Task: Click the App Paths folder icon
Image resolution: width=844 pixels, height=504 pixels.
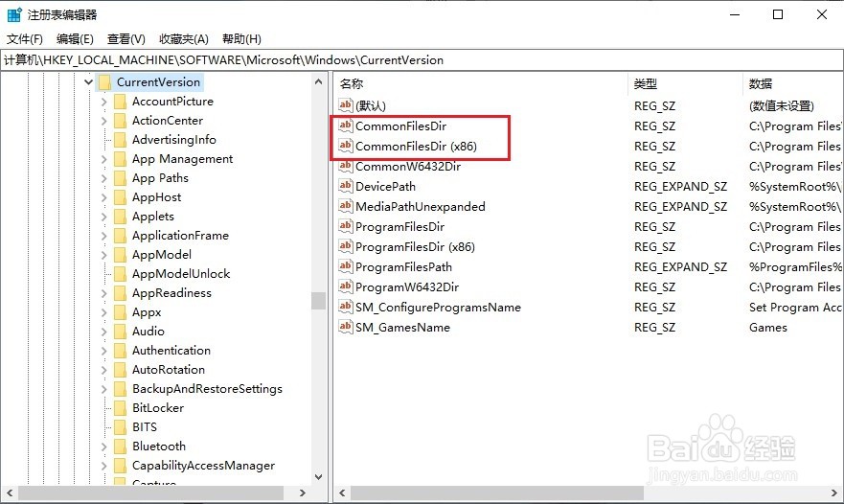Action: [120, 177]
